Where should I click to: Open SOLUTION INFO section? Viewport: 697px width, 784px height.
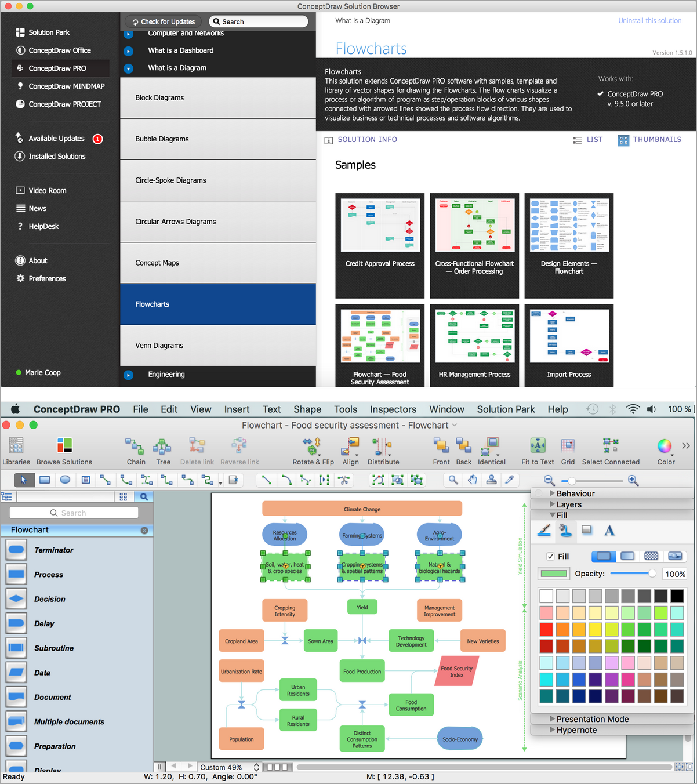click(x=361, y=140)
